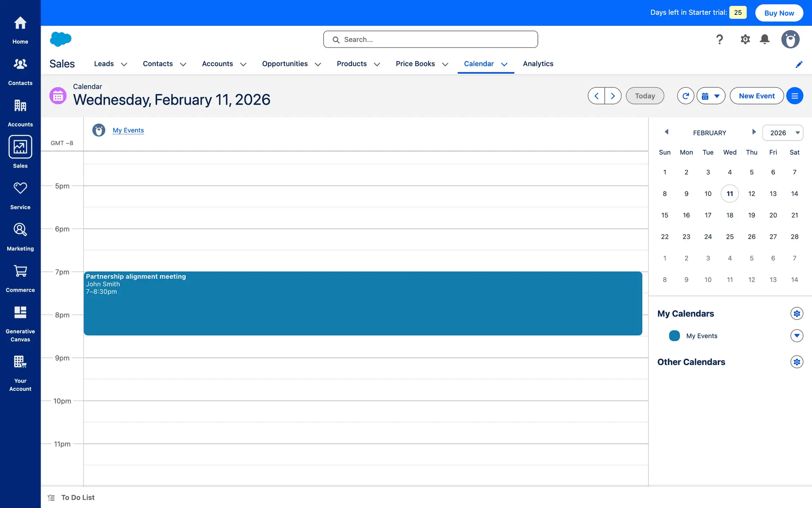Click the New Event button
Screen dimensions: 812x508
(757, 96)
